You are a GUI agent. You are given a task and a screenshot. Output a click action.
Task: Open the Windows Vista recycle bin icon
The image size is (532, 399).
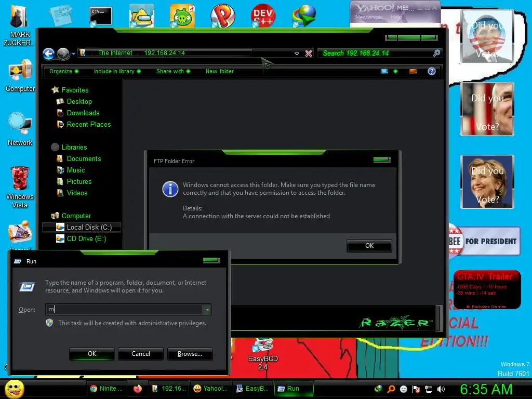point(20,187)
